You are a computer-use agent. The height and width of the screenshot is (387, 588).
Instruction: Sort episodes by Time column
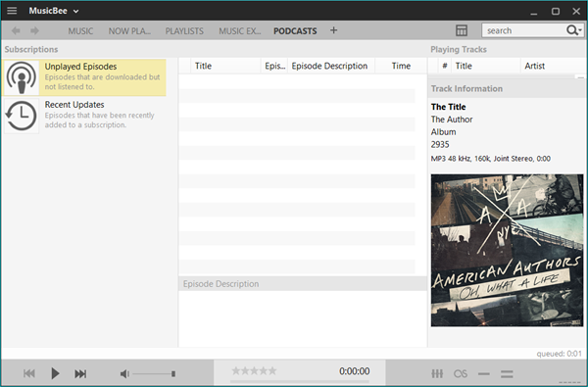401,66
